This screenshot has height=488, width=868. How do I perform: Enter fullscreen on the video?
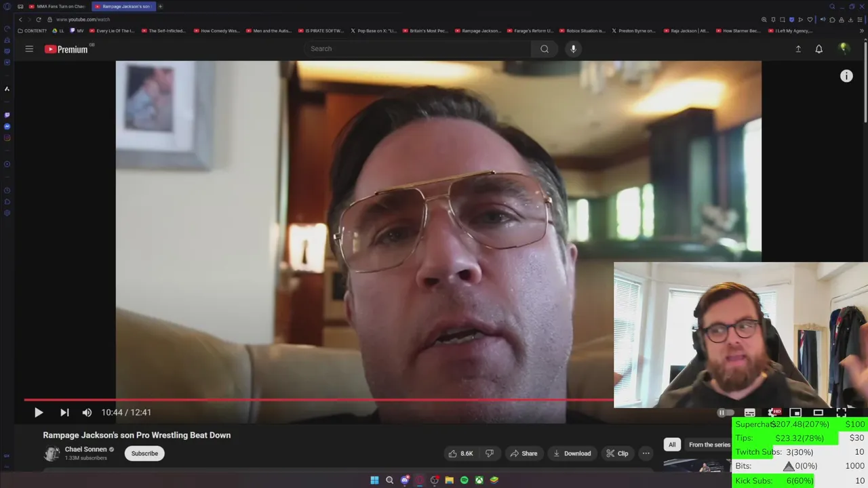coord(841,412)
